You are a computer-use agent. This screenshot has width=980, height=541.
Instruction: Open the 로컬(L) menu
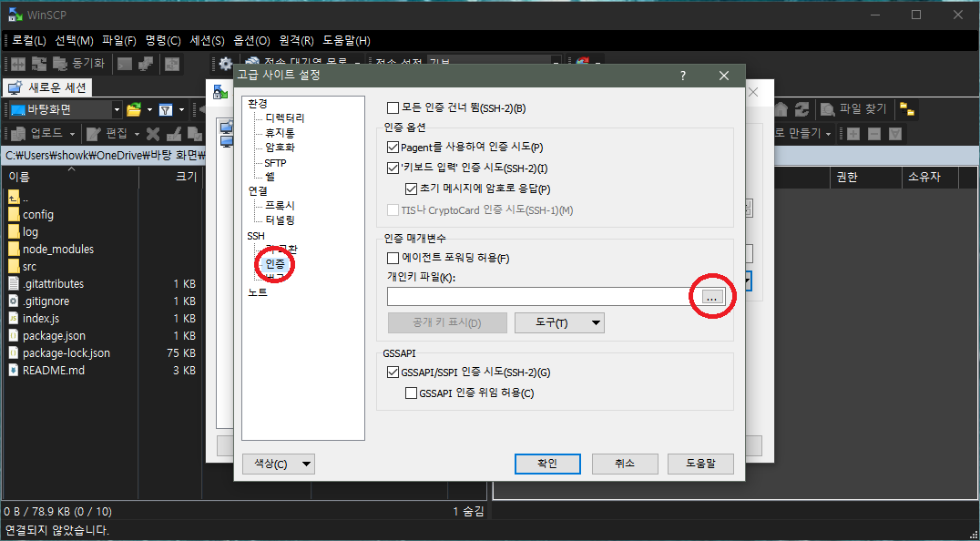tap(29, 41)
